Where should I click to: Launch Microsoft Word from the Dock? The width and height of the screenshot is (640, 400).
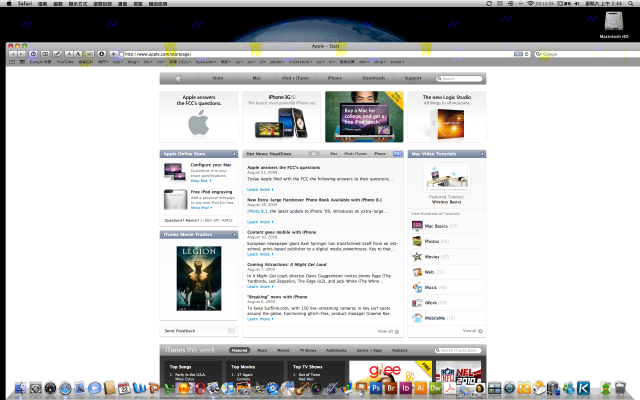[139, 388]
